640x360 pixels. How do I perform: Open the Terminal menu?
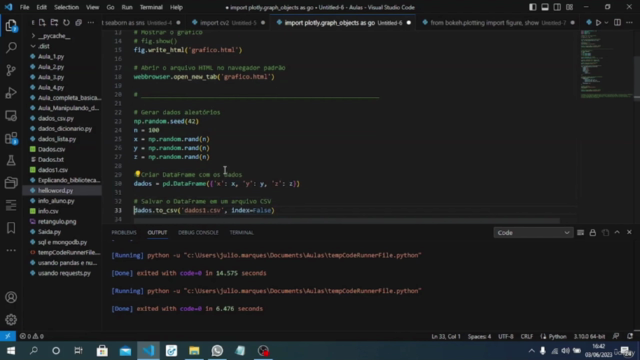click(x=151, y=7)
